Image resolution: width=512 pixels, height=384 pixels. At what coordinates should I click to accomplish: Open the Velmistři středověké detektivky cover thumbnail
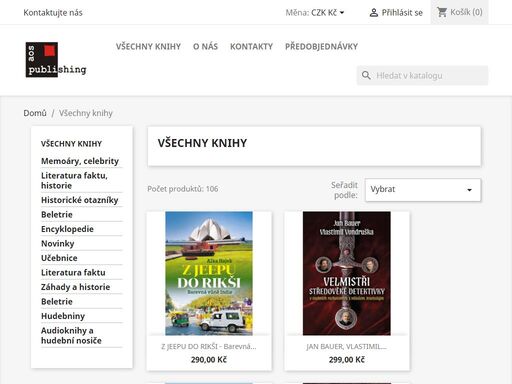point(347,273)
